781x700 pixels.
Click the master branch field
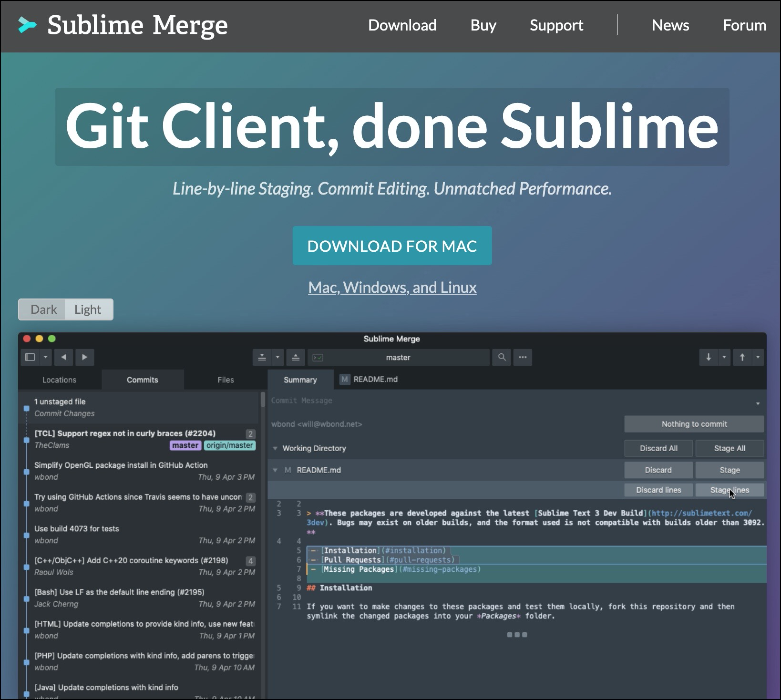(399, 357)
